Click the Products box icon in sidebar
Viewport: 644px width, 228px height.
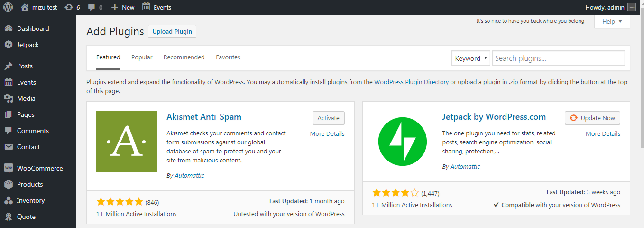8,184
